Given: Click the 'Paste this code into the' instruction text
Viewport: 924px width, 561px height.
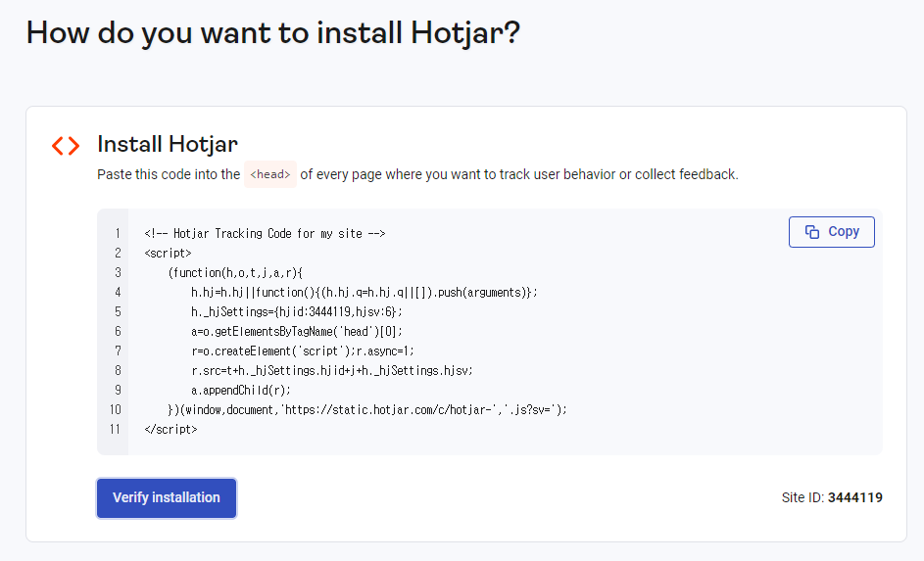Looking at the screenshot, I should coord(169,174).
